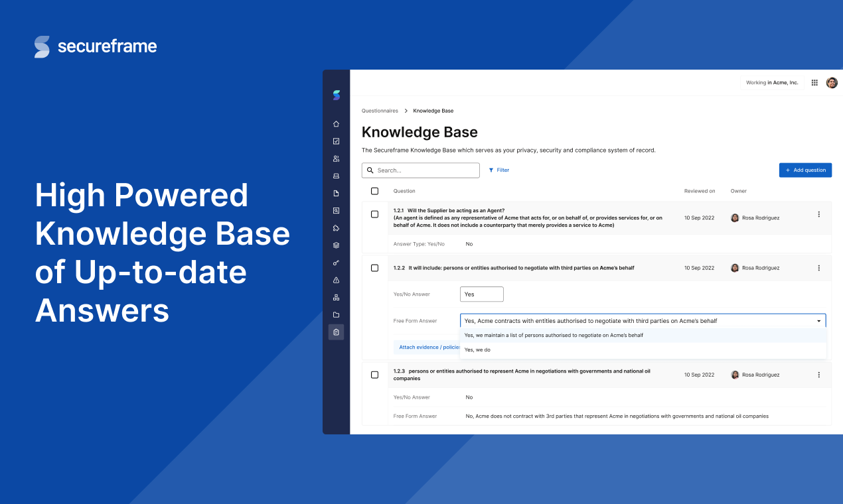
Task: Open the puzzle piece integrations icon in the sidebar
Action: 337,228
